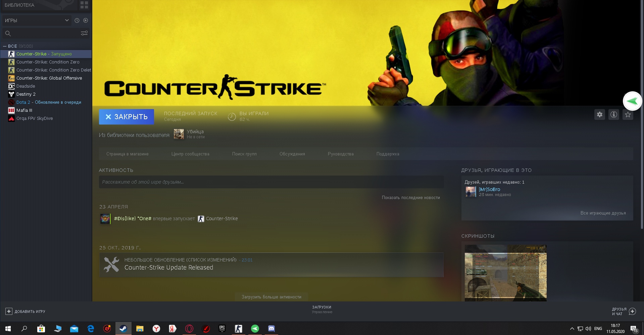Add Counter-Strike to favorites with star icon
The image size is (644, 335).
(628, 114)
